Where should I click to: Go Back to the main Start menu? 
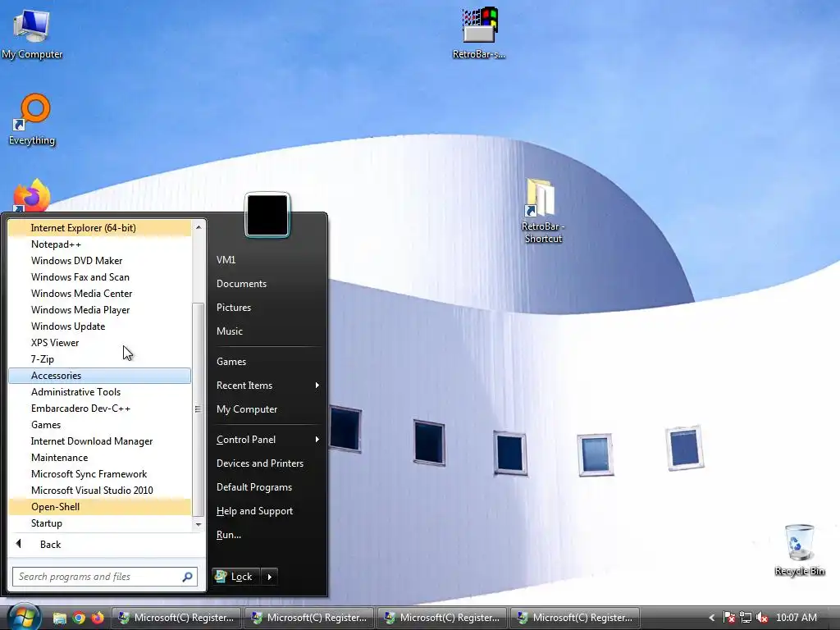coord(106,545)
